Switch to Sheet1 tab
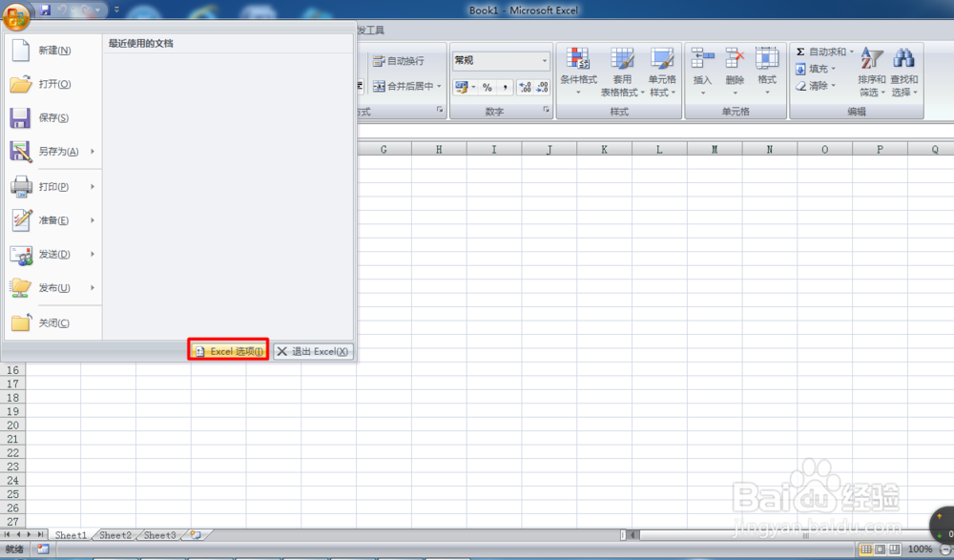This screenshot has width=954, height=560. pyautogui.click(x=71, y=535)
